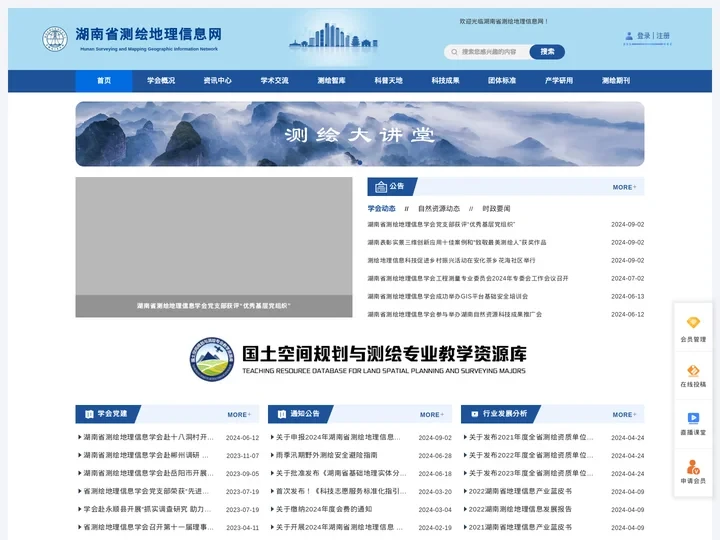Click the 通知公告 section header icon
The width and height of the screenshot is (720, 540).
[x=282, y=414]
